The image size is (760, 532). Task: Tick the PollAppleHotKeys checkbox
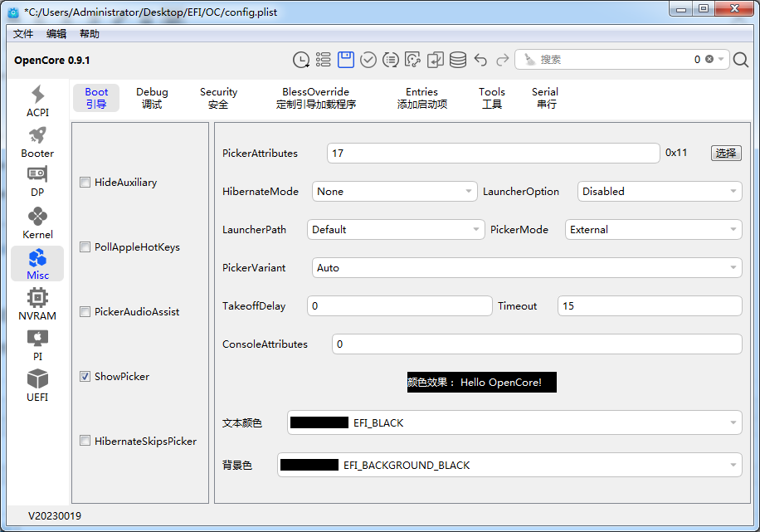tap(85, 247)
